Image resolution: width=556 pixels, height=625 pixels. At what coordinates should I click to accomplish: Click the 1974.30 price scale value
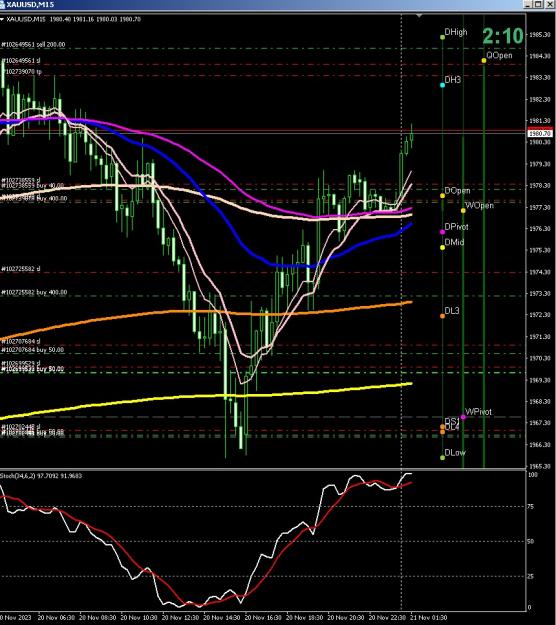tap(540, 272)
